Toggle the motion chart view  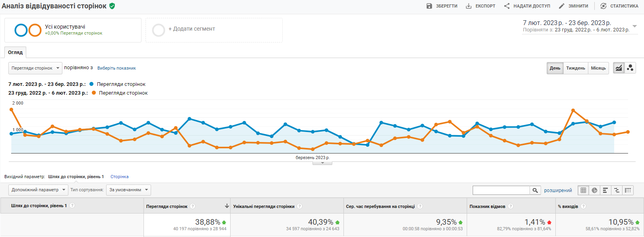630,68
